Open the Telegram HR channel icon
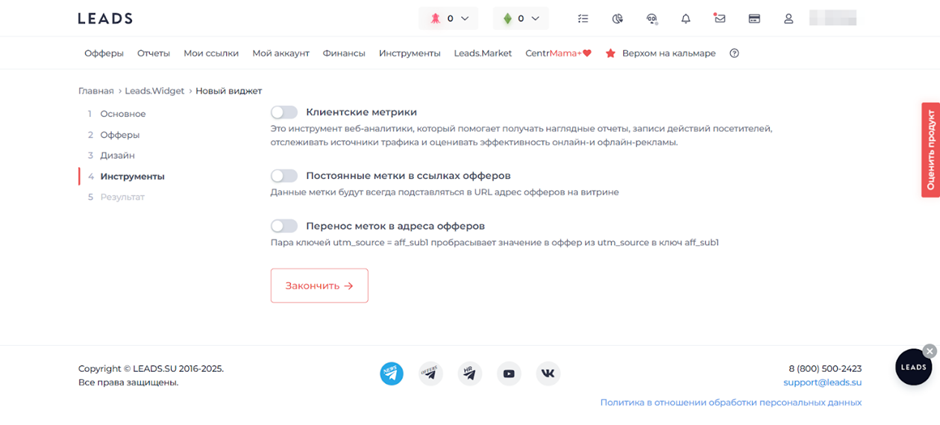Screen dimensions: 940x425 coord(470,373)
